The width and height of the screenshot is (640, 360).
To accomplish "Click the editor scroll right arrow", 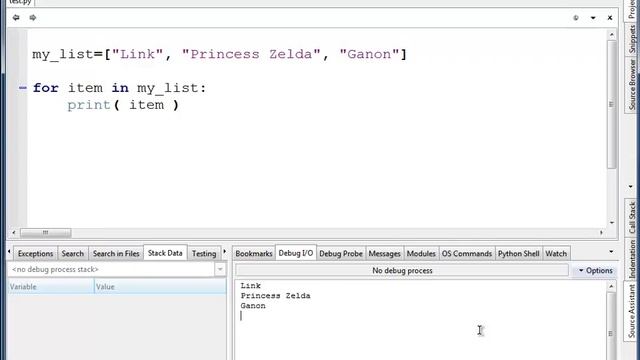I will [601, 233].
